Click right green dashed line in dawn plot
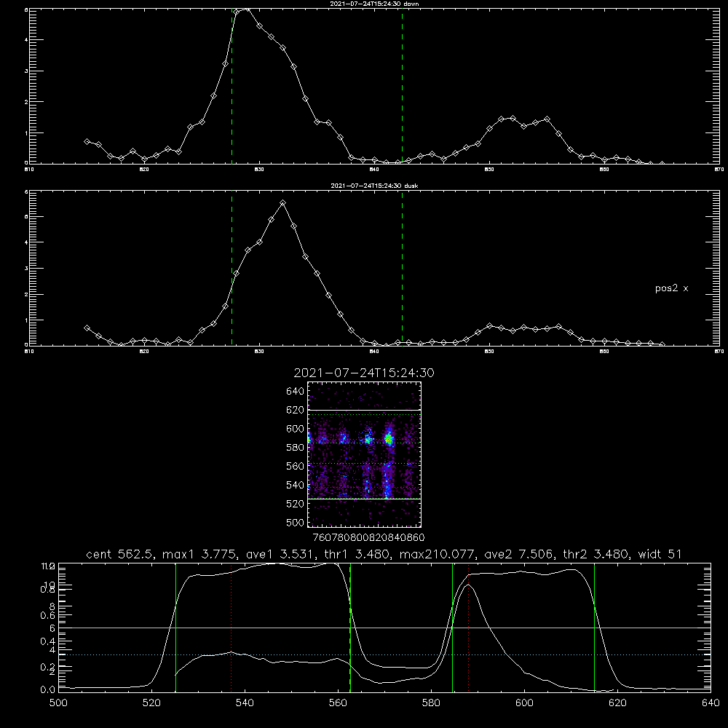Screen dimensions: 728x728 (402, 86)
